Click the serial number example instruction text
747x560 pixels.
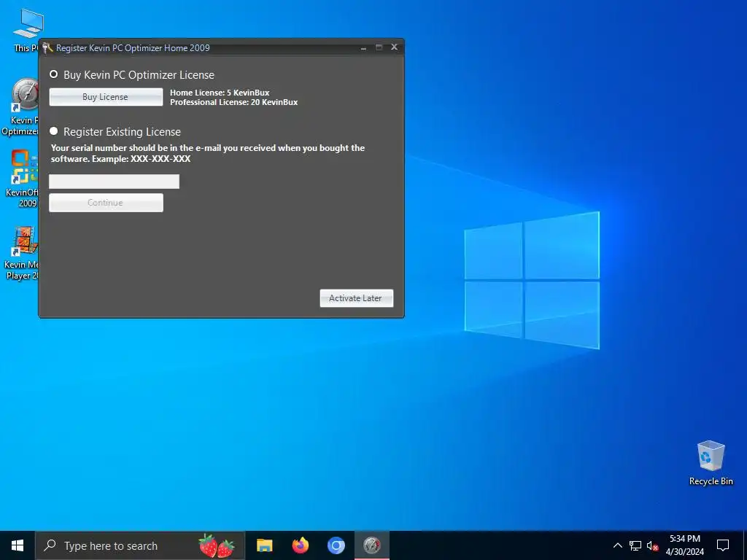click(x=208, y=153)
